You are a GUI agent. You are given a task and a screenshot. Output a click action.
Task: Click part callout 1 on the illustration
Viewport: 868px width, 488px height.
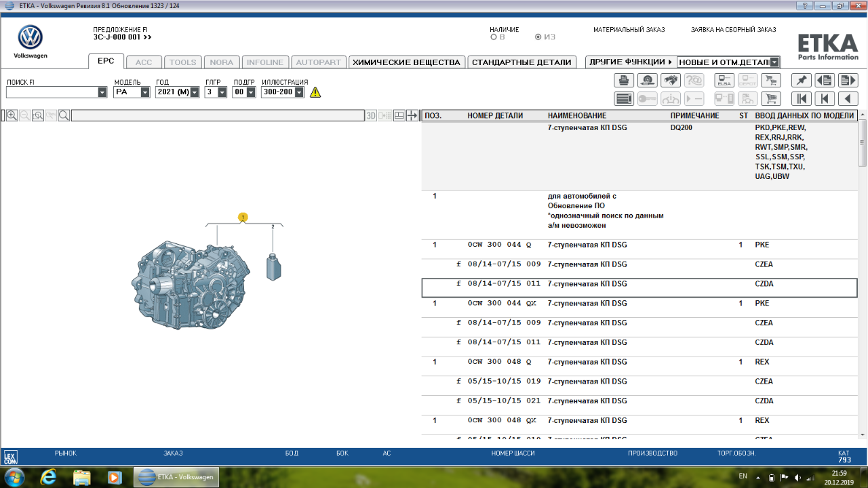[243, 218]
